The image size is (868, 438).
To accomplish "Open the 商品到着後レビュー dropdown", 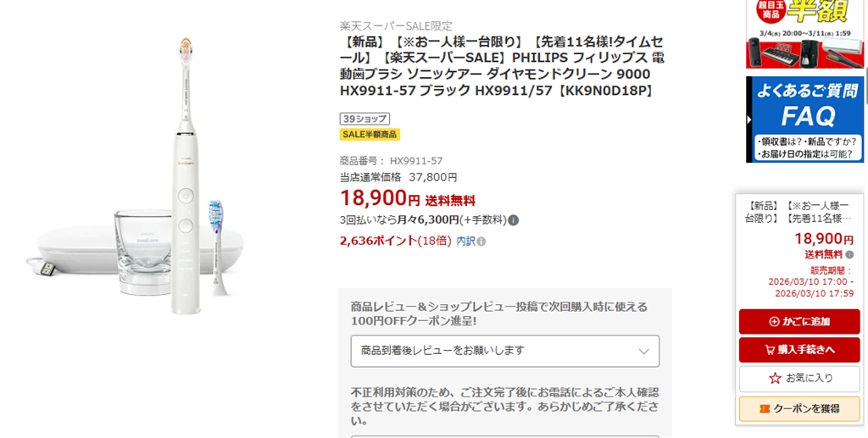I will click(x=504, y=351).
